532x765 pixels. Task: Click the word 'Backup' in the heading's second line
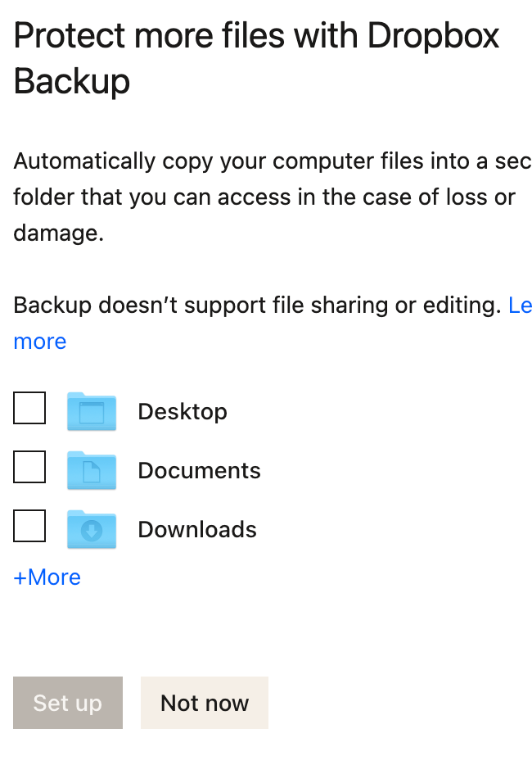coord(72,82)
